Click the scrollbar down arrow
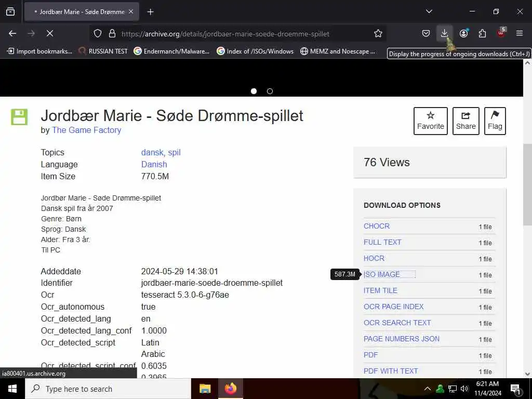532x399 pixels. tap(527, 374)
